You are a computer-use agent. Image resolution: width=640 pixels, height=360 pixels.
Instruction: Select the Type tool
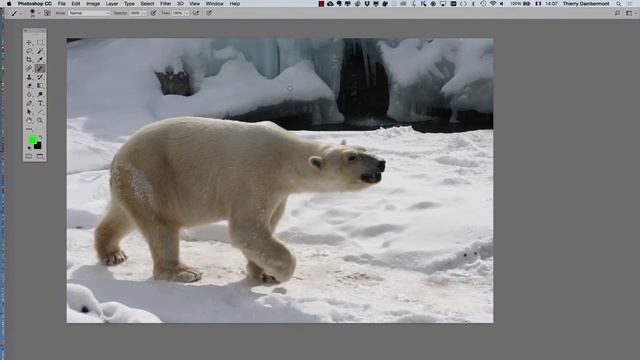[x=40, y=103]
